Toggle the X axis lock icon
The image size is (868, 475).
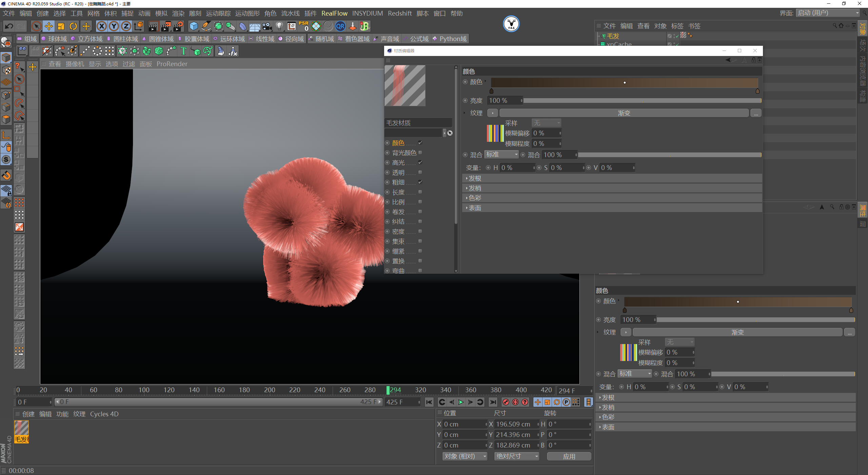pos(101,26)
